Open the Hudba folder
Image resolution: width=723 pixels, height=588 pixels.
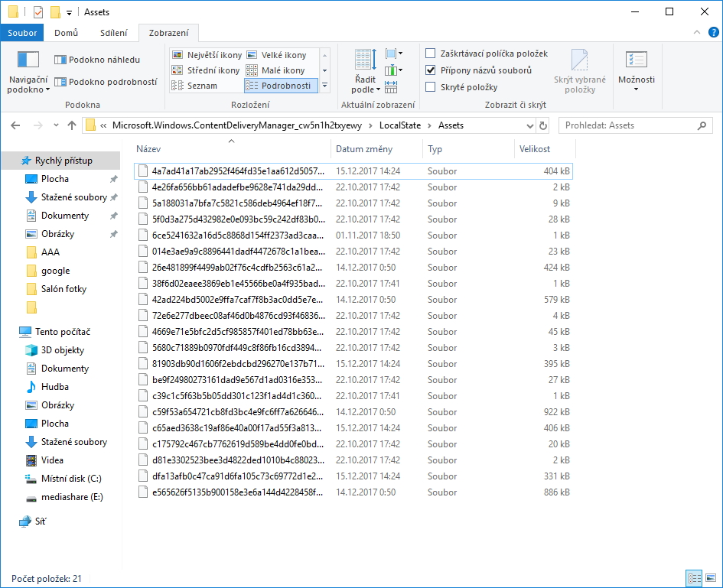(55, 387)
